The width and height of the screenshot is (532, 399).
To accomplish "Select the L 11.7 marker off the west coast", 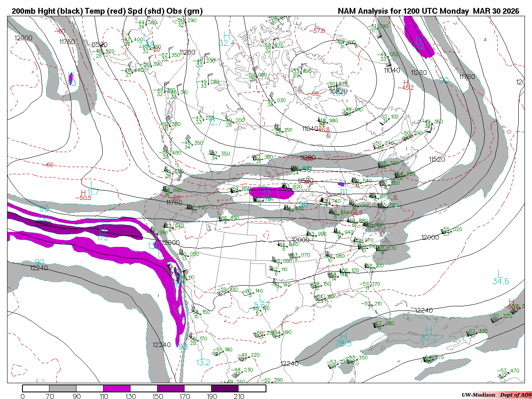I will [x=92, y=189].
